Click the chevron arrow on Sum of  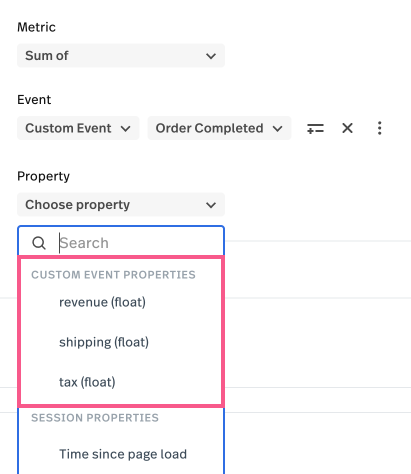[x=211, y=56]
